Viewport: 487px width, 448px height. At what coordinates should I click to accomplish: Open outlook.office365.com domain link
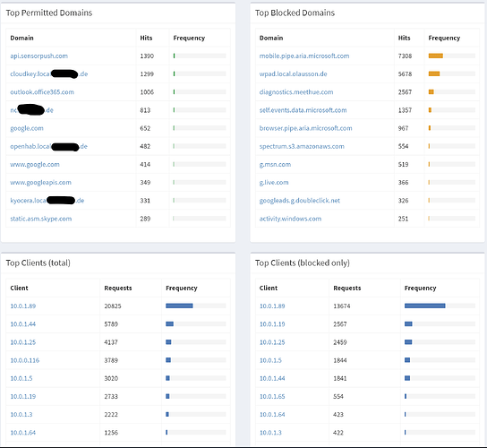(x=42, y=92)
